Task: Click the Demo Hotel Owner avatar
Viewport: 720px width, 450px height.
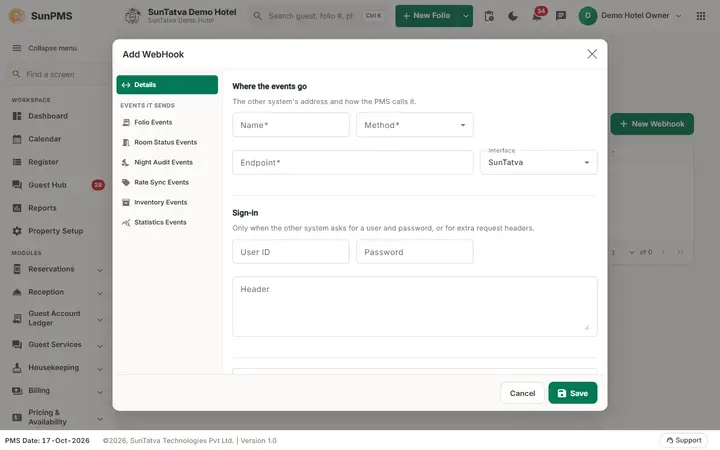Action: [x=587, y=16]
